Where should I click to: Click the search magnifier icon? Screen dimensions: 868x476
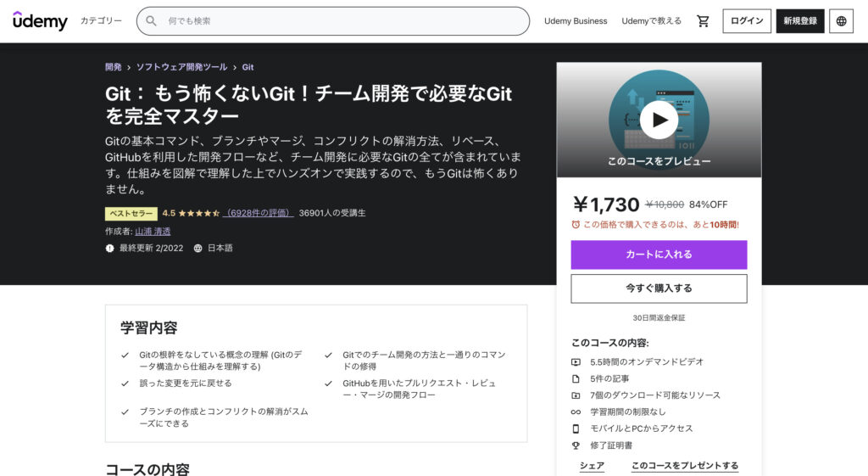(x=151, y=21)
